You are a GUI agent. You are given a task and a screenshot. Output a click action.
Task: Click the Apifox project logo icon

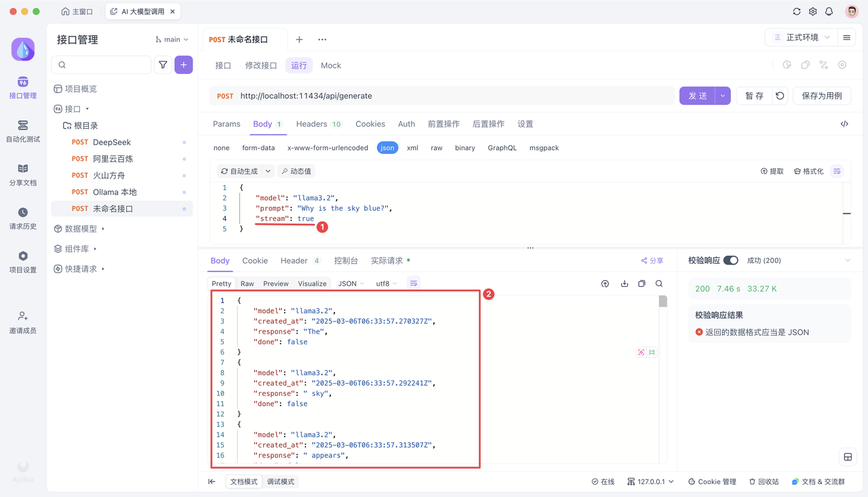(x=23, y=49)
